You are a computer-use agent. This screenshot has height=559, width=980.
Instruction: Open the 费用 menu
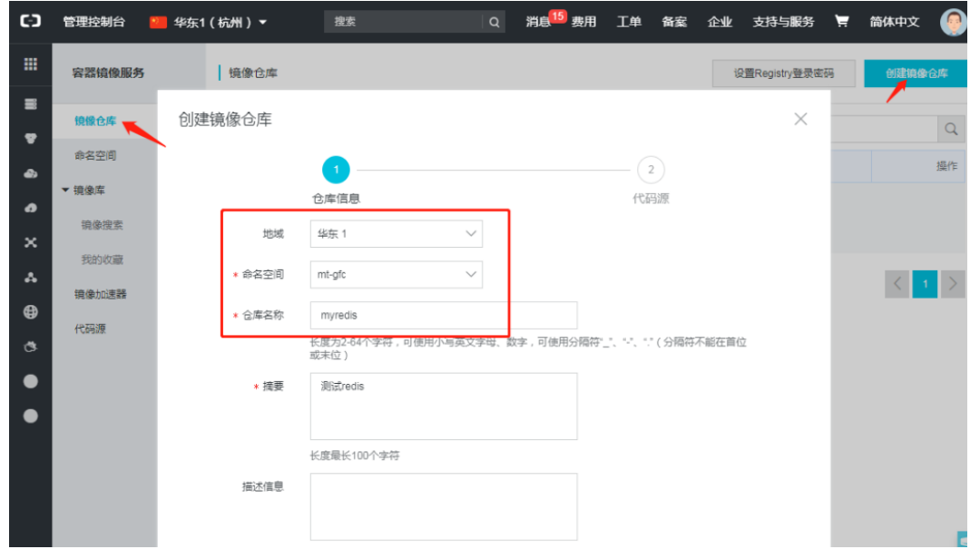point(583,22)
